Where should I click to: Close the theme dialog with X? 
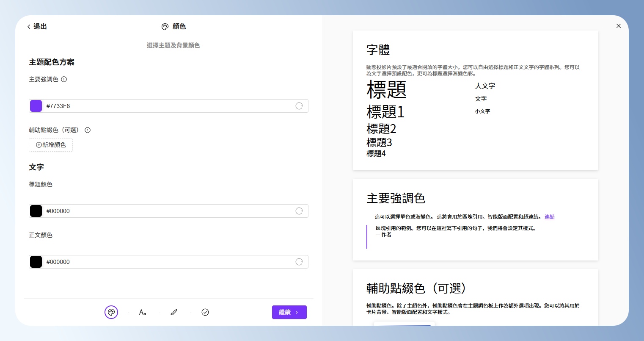(x=619, y=26)
